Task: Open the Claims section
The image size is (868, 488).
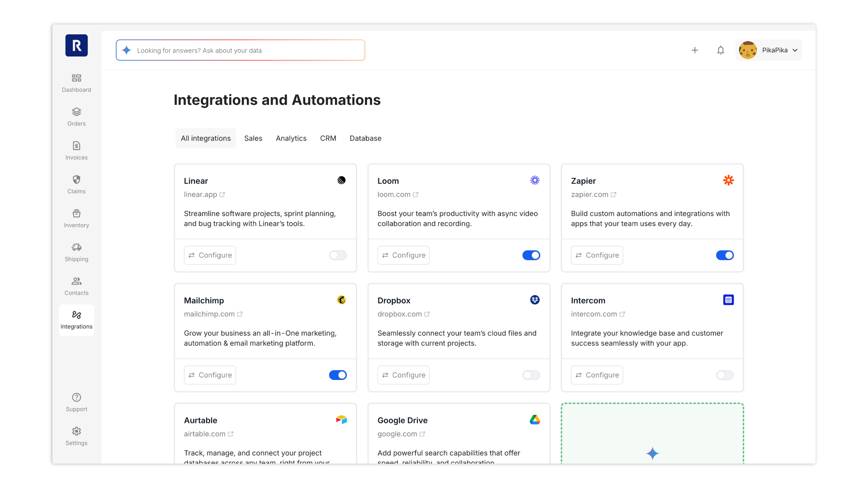Action: pyautogui.click(x=76, y=185)
